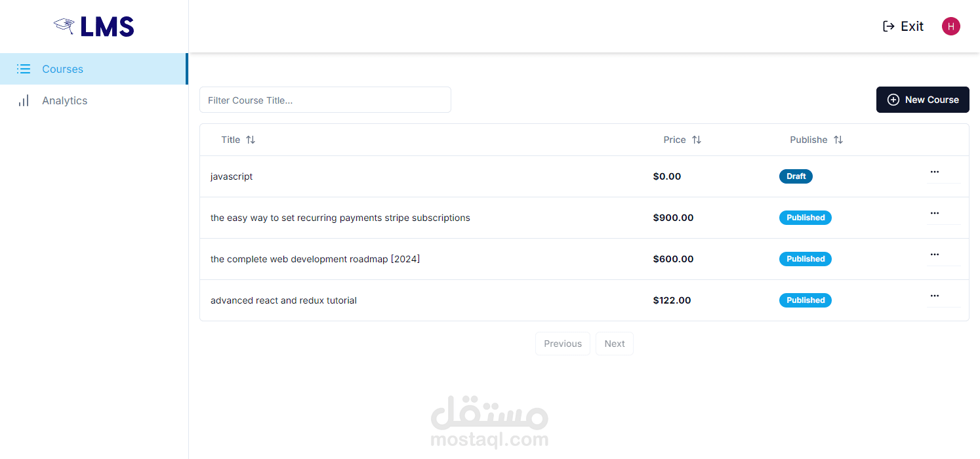
Task: Open the H user avatar
Action: click(x=951, y=26)
